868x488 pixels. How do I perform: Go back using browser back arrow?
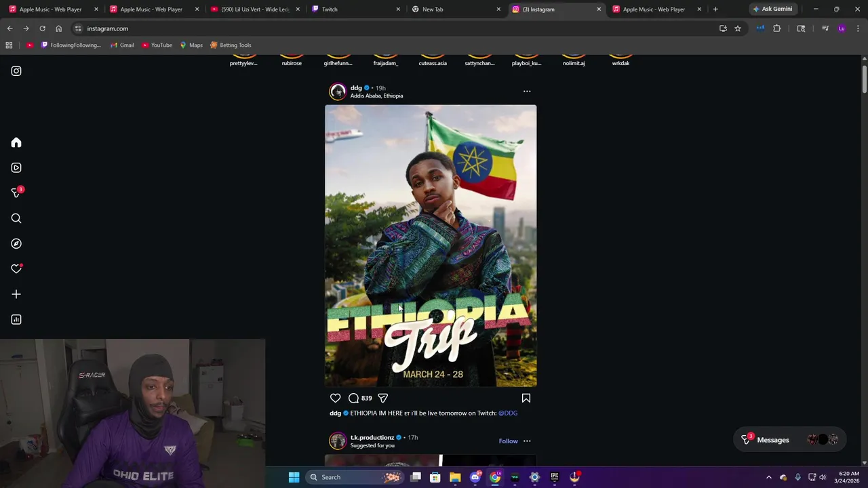point(9,28)
